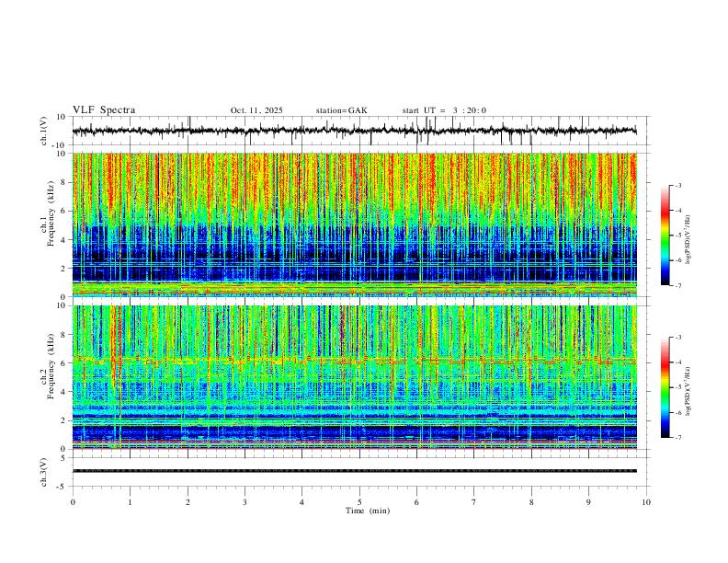Click the ch.2 "Frequency (kHz)" axis label
This screenshot has width=728, height=563.
click(x=51, y=367)
